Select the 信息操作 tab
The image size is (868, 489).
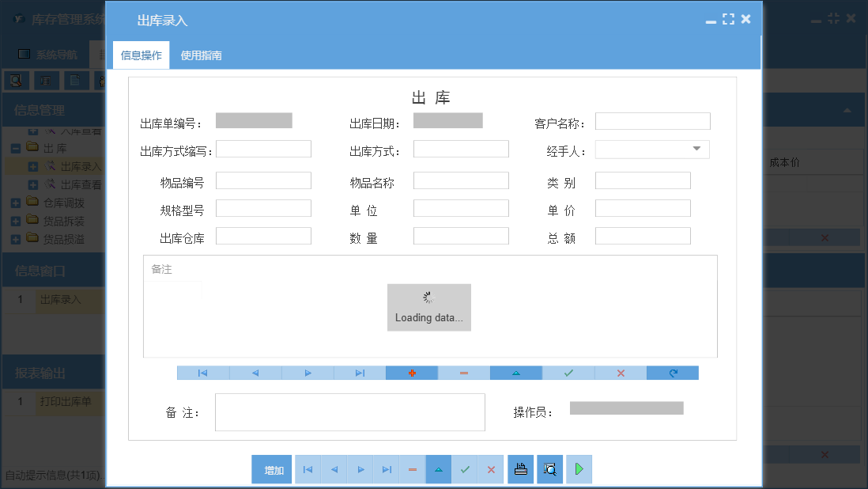pos(140,56)
